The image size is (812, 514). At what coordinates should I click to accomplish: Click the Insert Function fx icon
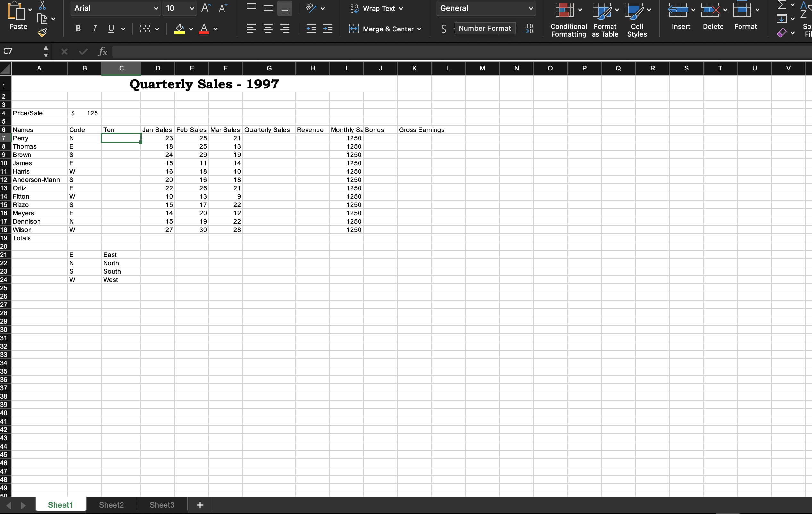103,51
